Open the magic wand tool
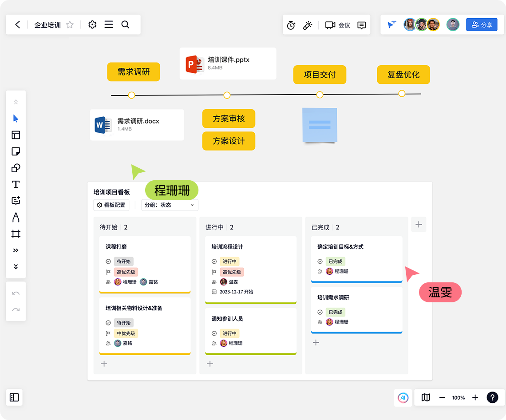The image size is (506, 420). [x=308, y=25]
